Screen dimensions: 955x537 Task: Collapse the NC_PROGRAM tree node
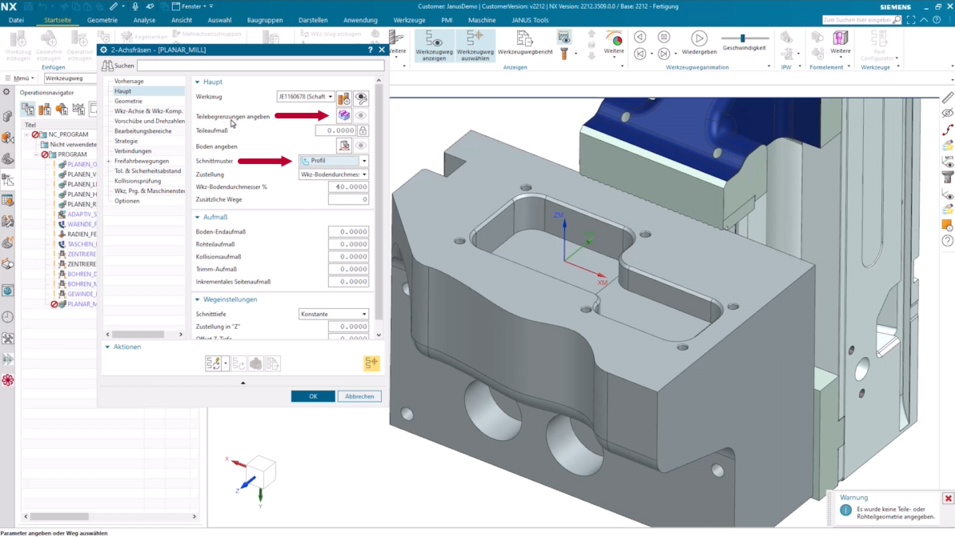point(27,135)
